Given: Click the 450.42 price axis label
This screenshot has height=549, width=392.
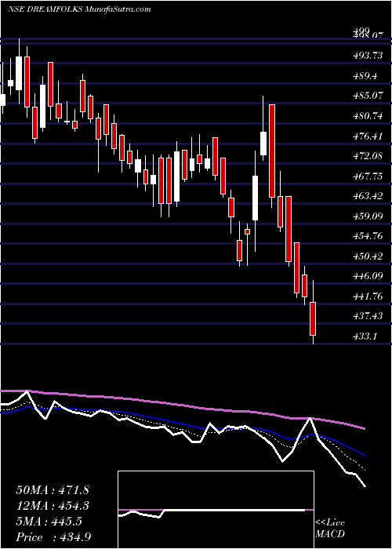Looking at the screenshot, I should click(367, 256).
